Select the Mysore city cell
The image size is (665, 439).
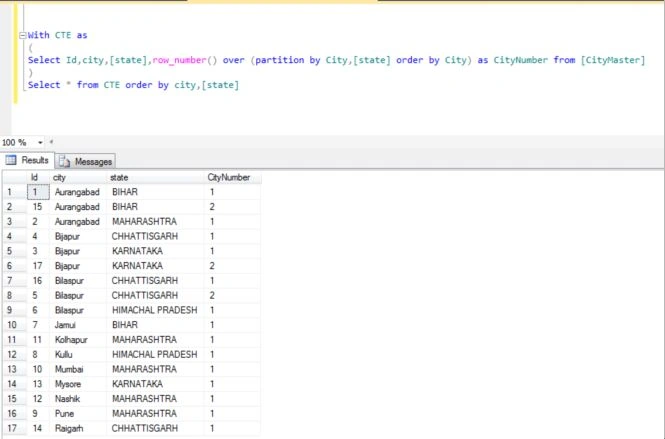point(78,384)
